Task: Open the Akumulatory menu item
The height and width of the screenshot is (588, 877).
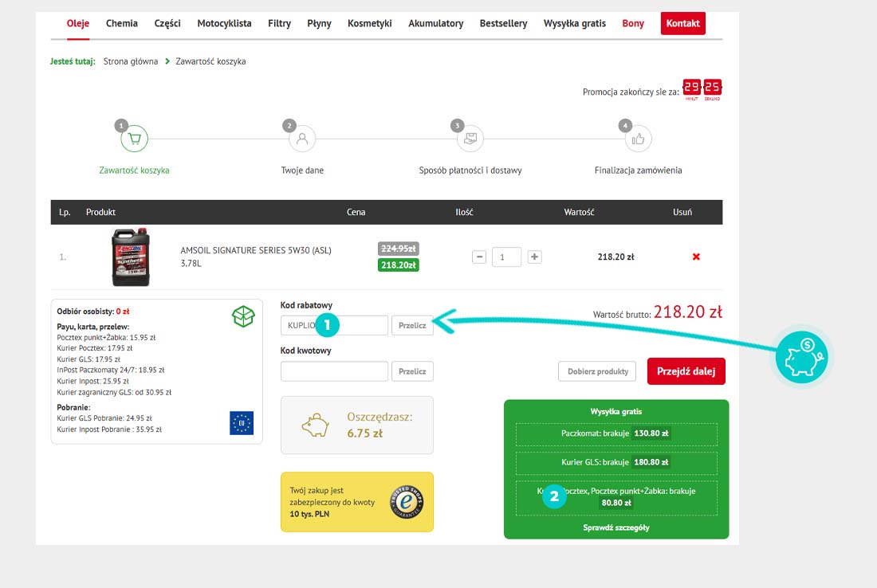Action: (x=435, y=23)
